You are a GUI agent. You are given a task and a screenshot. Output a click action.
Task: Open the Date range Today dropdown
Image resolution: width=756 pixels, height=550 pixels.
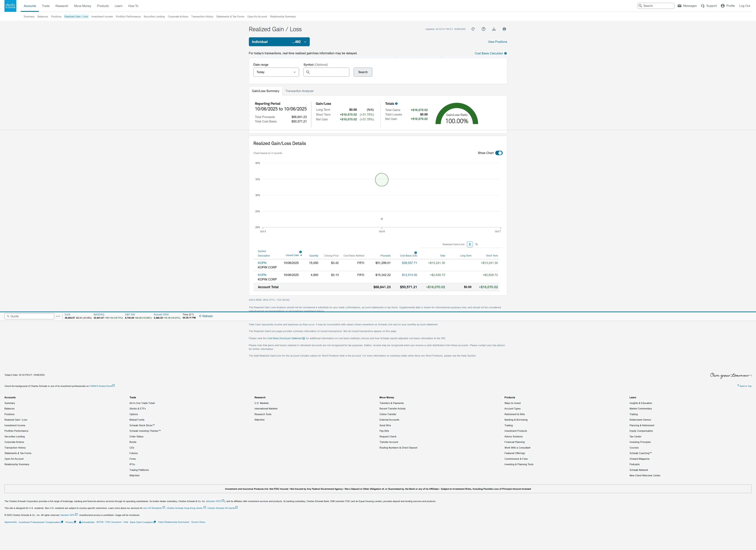point(276,72)
